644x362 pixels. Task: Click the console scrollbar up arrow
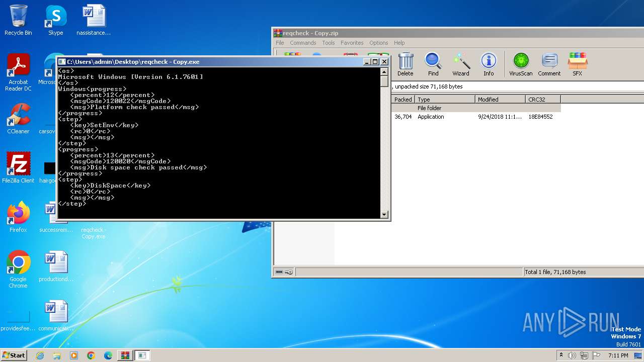[384, 71]
